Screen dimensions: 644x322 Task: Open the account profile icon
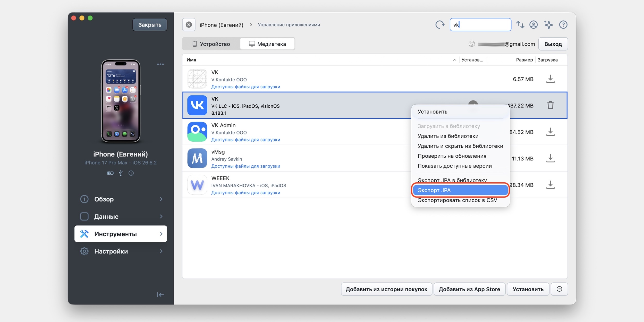point(533,25)
